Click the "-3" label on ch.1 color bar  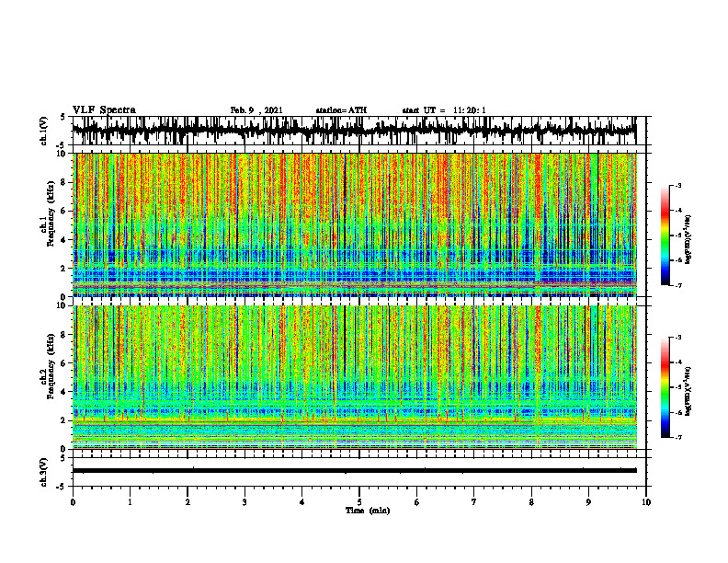677,185
